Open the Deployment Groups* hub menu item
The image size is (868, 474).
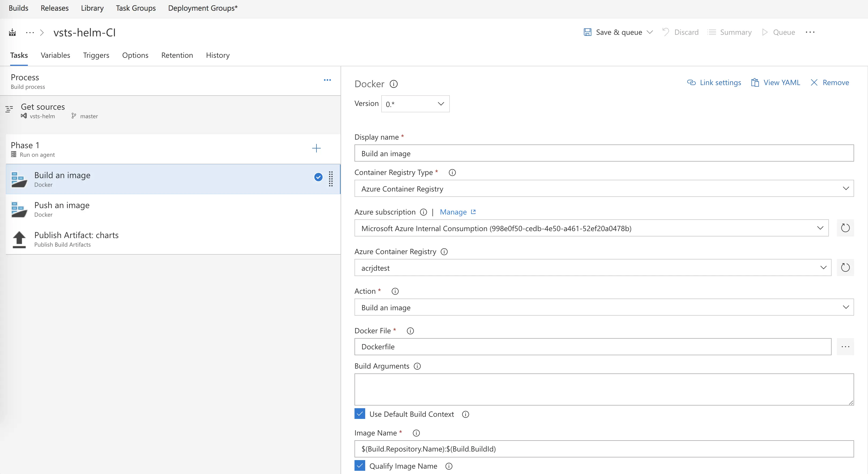tap(203, 8)
